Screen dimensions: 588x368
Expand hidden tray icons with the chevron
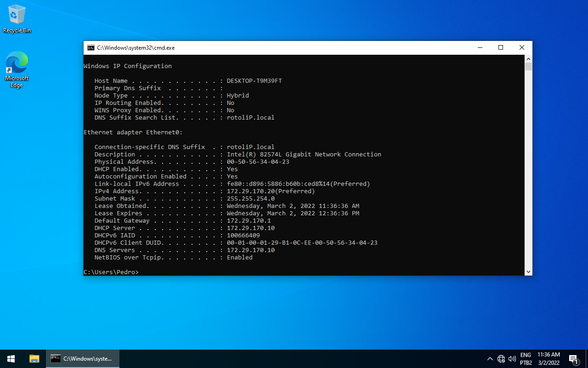490,359
